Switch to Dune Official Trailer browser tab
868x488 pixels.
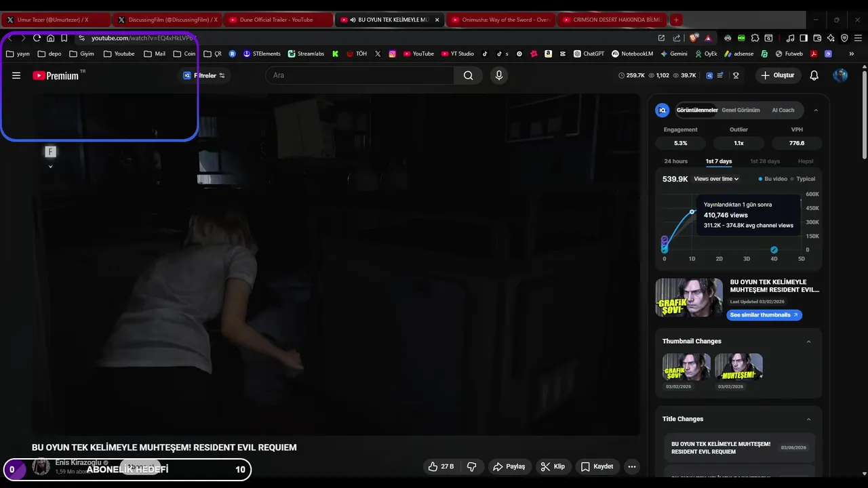[277, 20]
